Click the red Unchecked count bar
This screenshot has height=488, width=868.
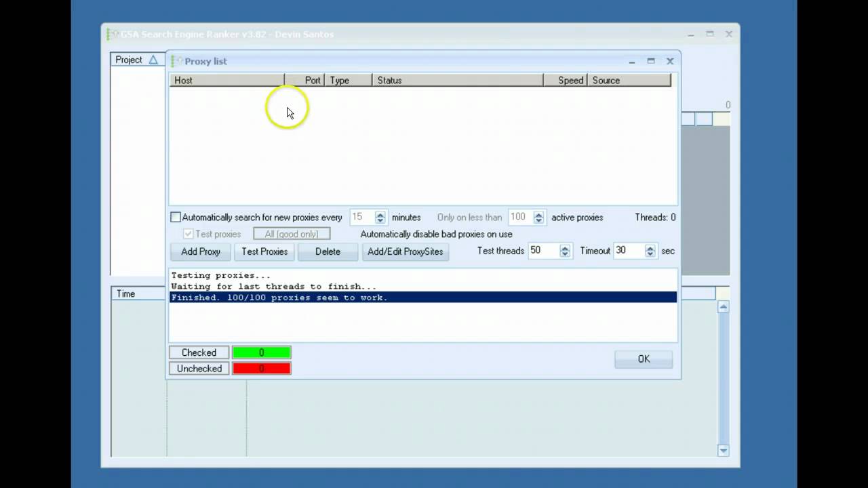[x=262, y=369]
